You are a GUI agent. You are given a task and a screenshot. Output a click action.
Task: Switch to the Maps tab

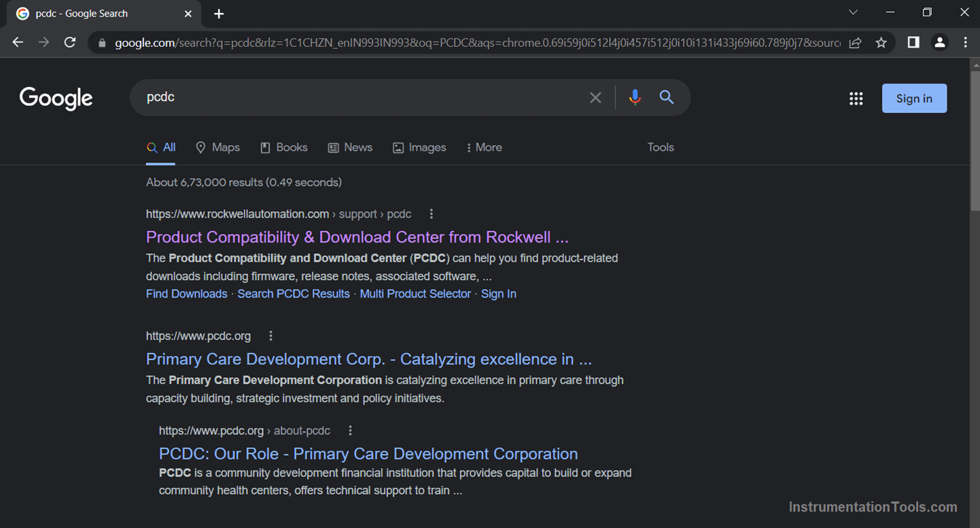coord(217,147)
